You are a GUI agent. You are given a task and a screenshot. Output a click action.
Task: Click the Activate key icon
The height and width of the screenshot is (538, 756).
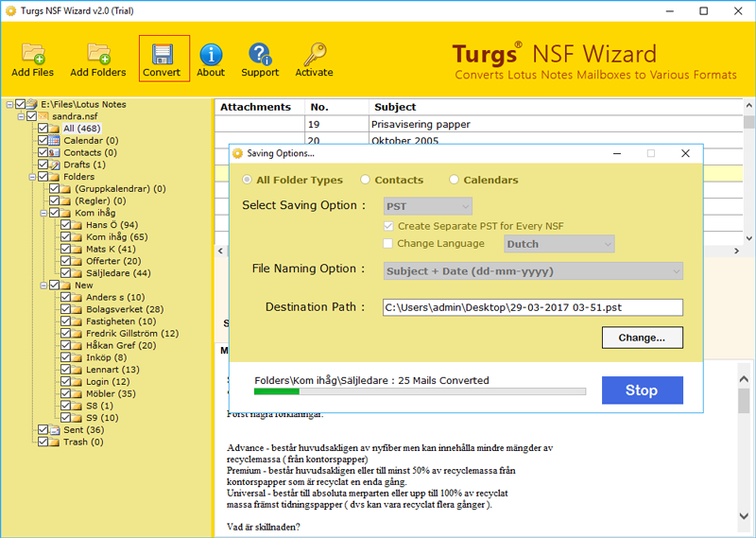tap(315, 54)
